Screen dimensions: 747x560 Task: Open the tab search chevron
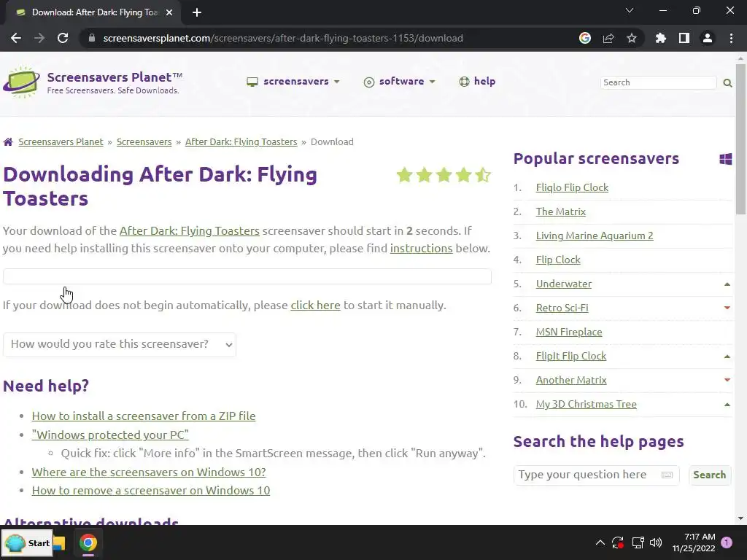(x=630, y=10)
